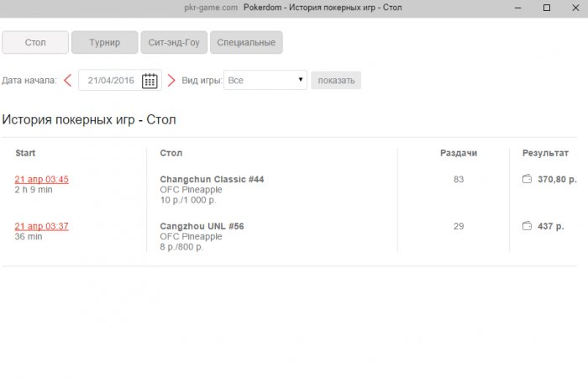Viewport: 588px width, 379px height.
Task: Click the показать button
Action: (336, 81)
